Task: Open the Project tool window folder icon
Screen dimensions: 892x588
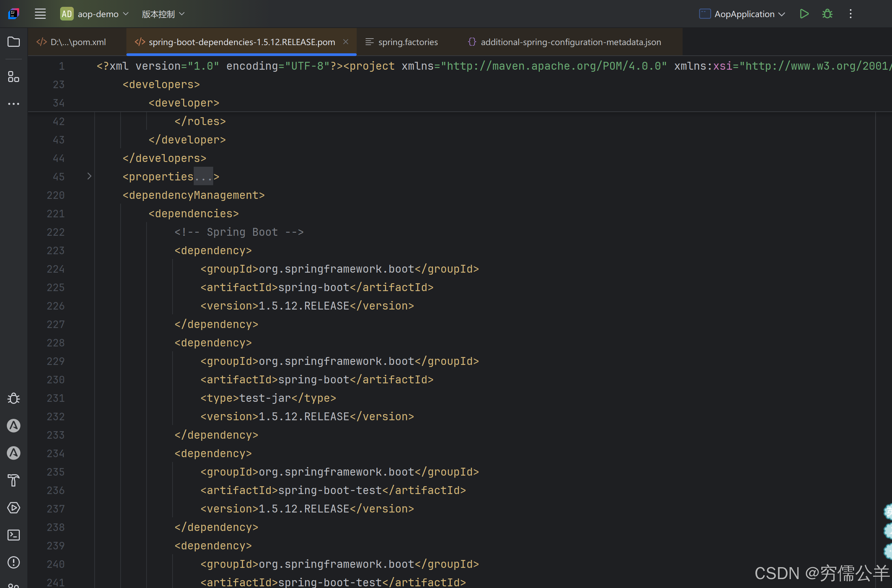Action: pos(14,42)
